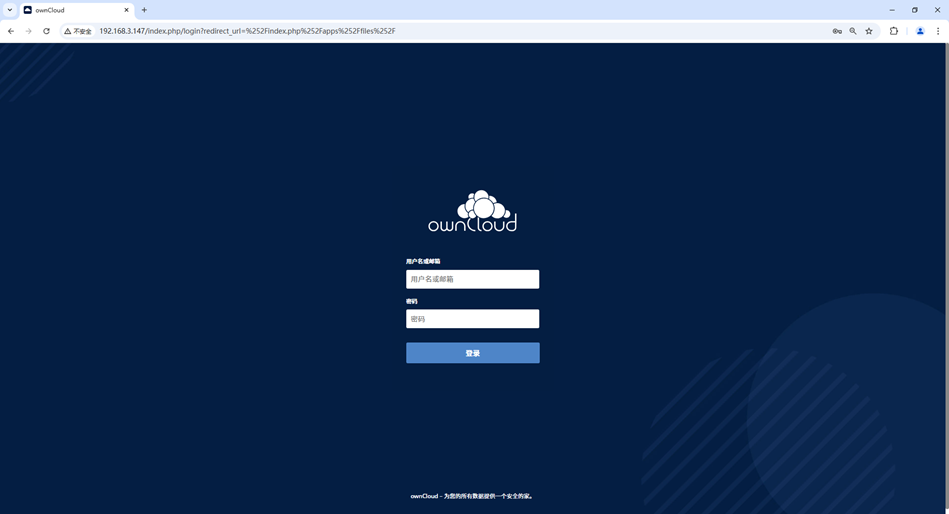Expand the tab search dropdown arrow

tap(10, 10)
